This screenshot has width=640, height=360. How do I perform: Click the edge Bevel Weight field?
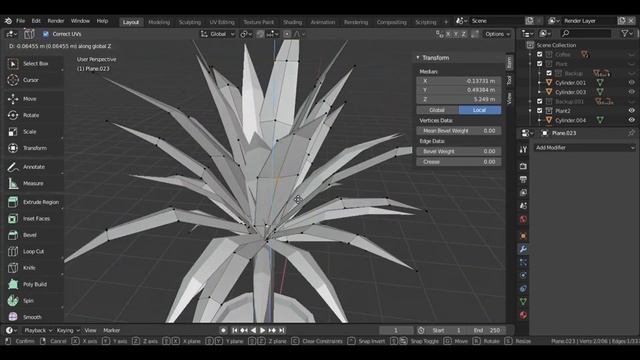pyautogui.click(x=459, y=151)
